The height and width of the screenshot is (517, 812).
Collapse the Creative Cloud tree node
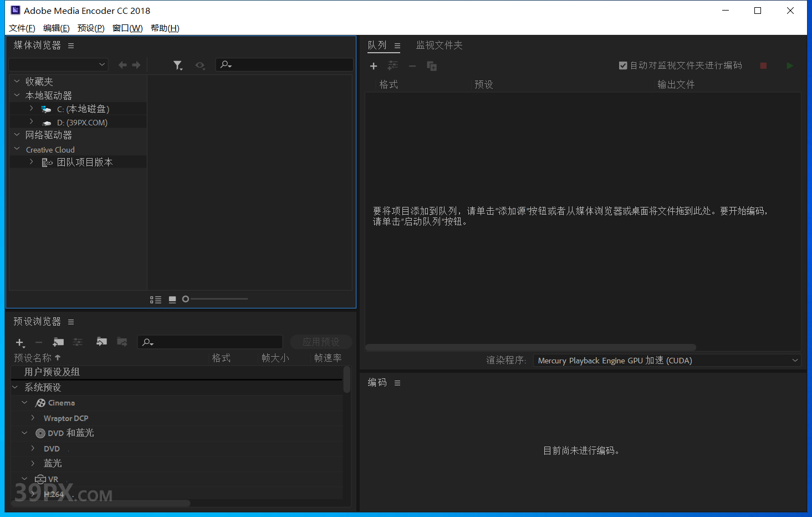tap(17, 149)
